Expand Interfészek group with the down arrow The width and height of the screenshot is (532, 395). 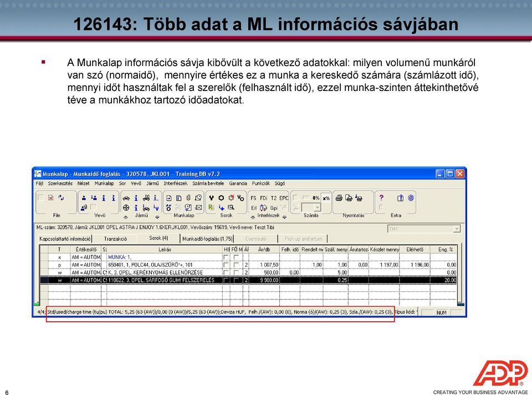(285, 217)
